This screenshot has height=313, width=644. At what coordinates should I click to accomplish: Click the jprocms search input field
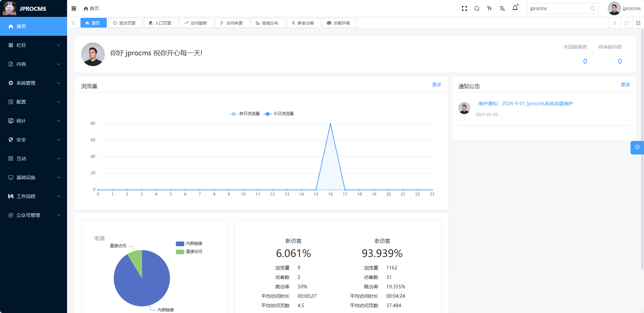point(559,8)
